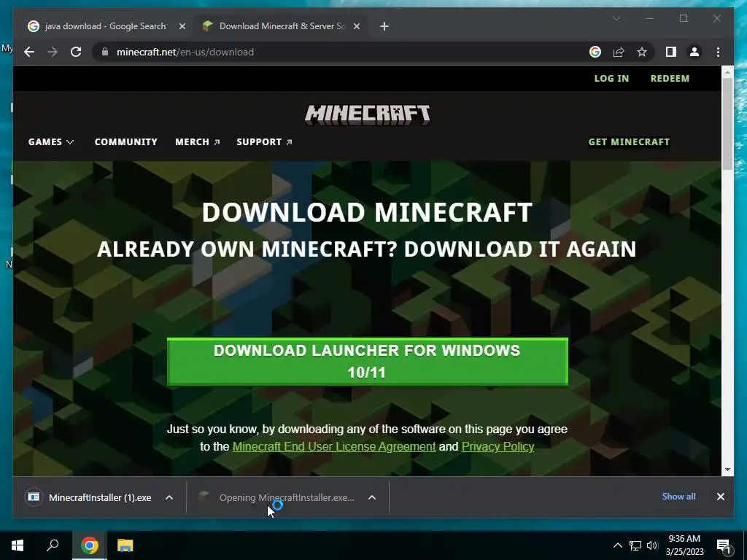Open the Windows Start menu

18,545
